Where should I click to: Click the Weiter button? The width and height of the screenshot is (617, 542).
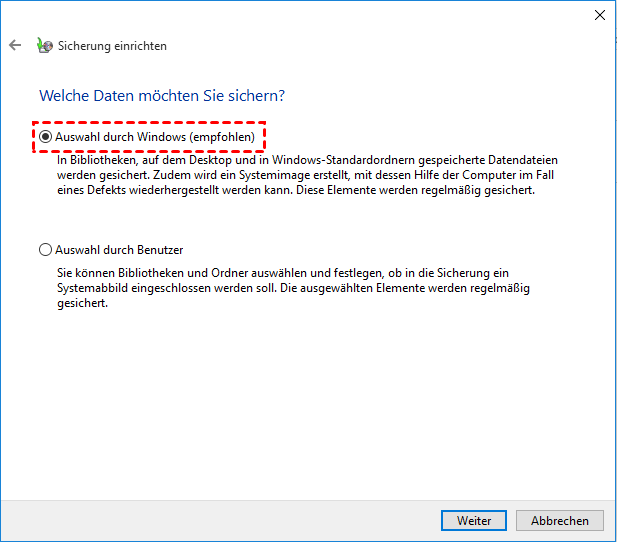point(474,520)
